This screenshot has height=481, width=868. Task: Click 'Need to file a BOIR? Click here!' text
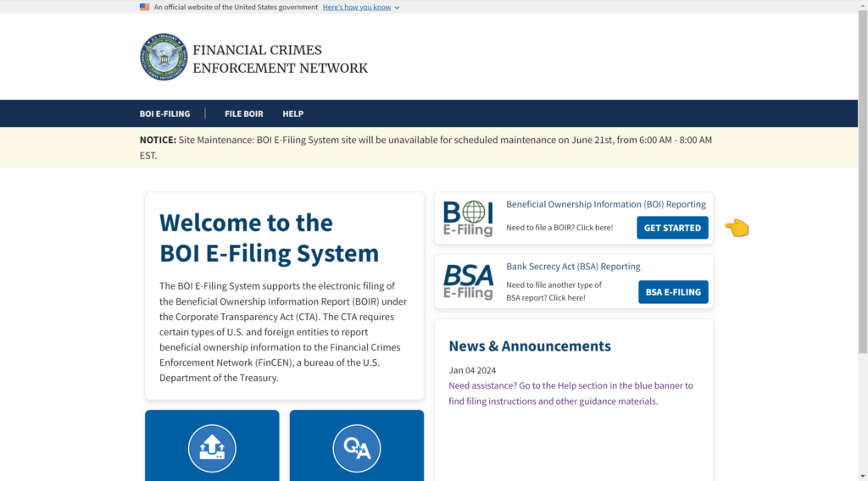(559, 227)
